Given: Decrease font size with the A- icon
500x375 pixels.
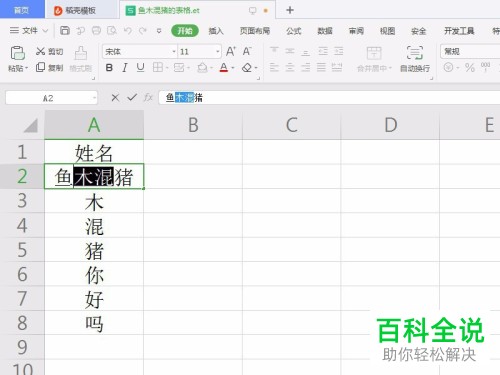Looking at the screenshot, I should [x=247, y=51].
